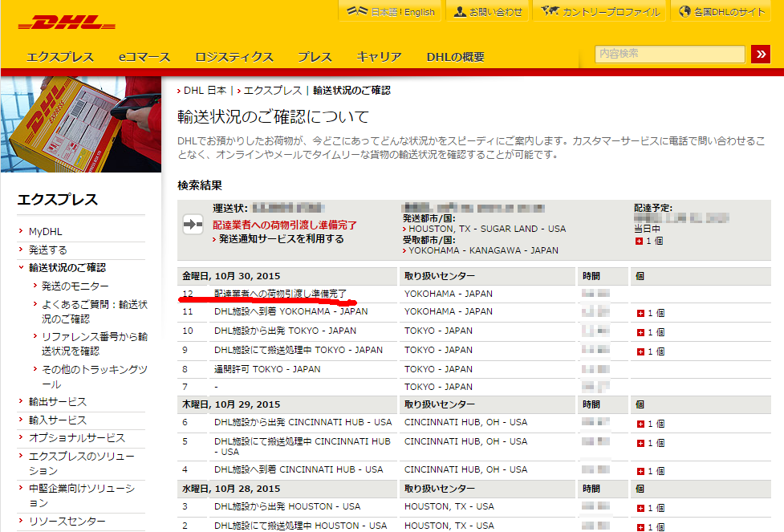
Task: Click the DHL Express package photo
Action: [x=81, y=124]
